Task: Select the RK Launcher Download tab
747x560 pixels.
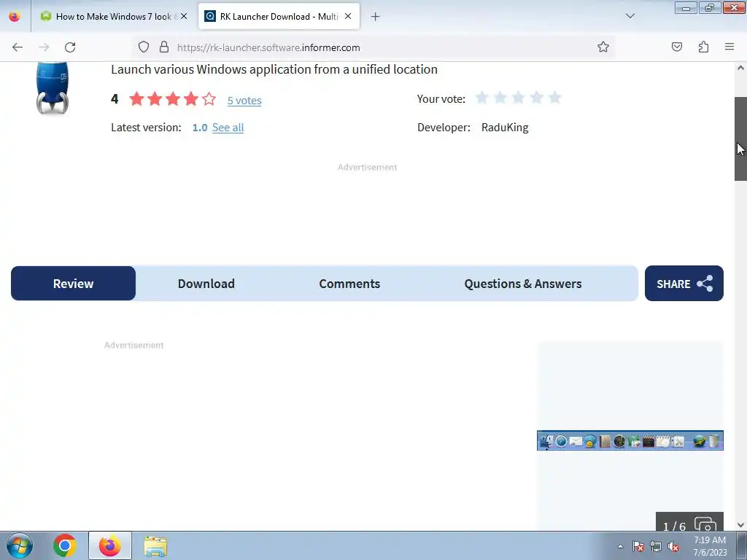Action: [279, 17]
